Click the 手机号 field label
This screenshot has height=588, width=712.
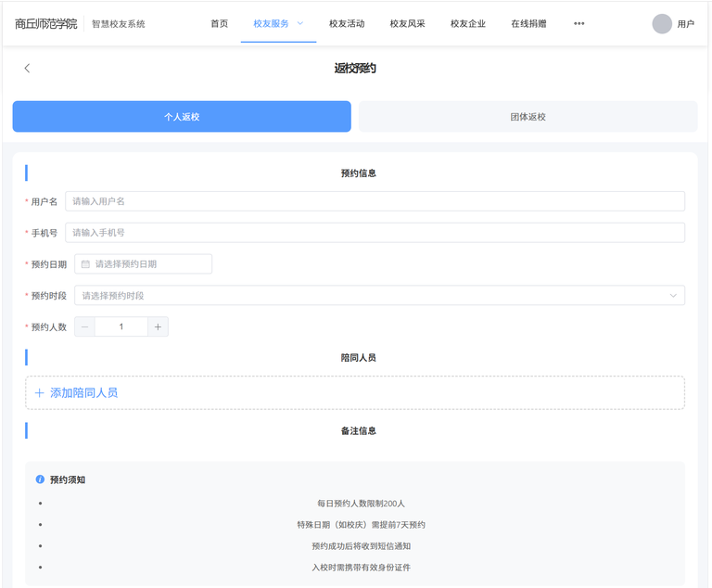tap(44, 233)
